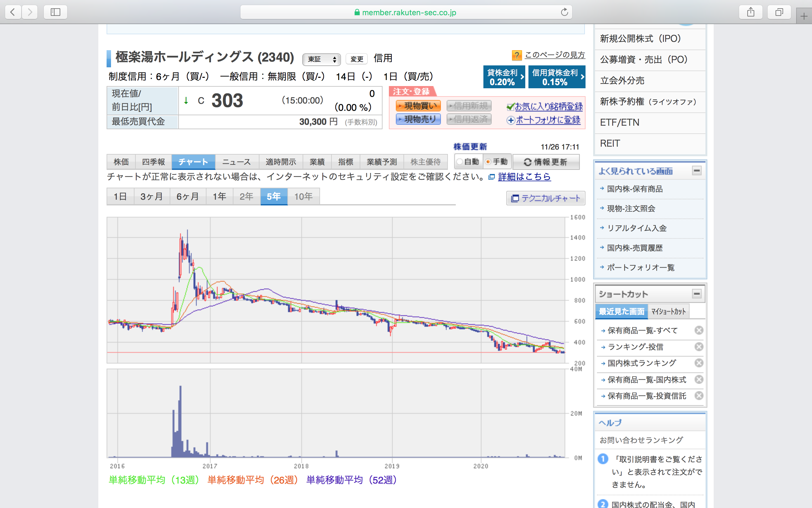Switch to the チャート tab
812x508 pixels.
[193, 162]
